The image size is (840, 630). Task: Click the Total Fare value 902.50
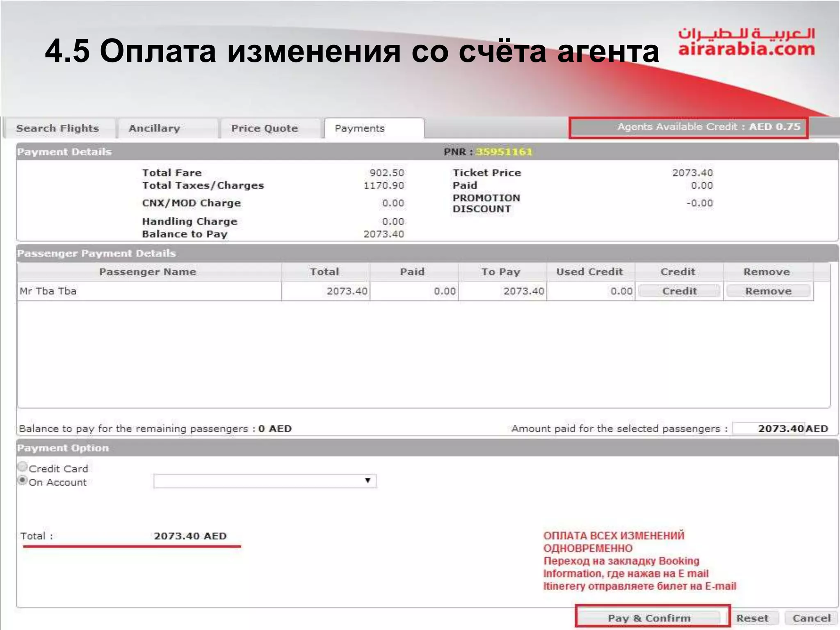387,173
